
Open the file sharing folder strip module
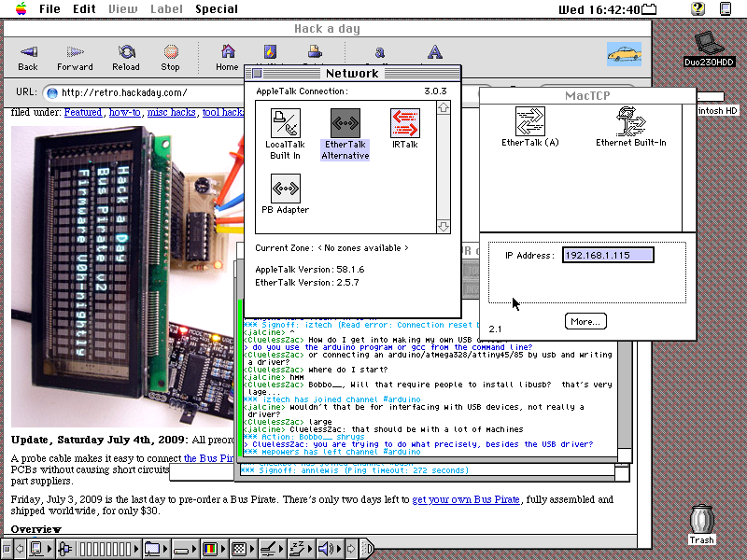pyautogui.click(x=155, y=549)
